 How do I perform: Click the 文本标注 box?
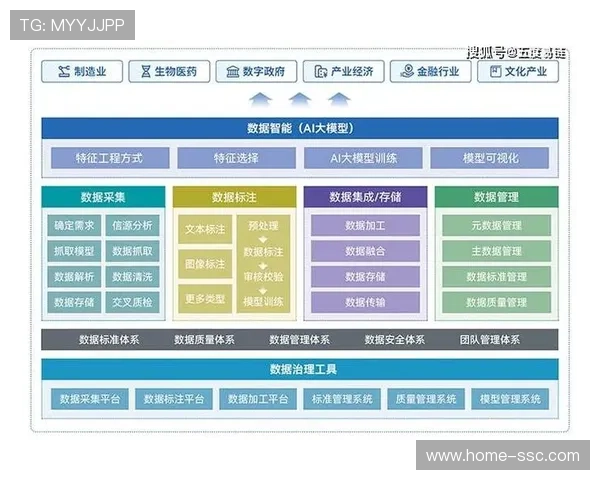pyautogui.click(x=205, y=229)
